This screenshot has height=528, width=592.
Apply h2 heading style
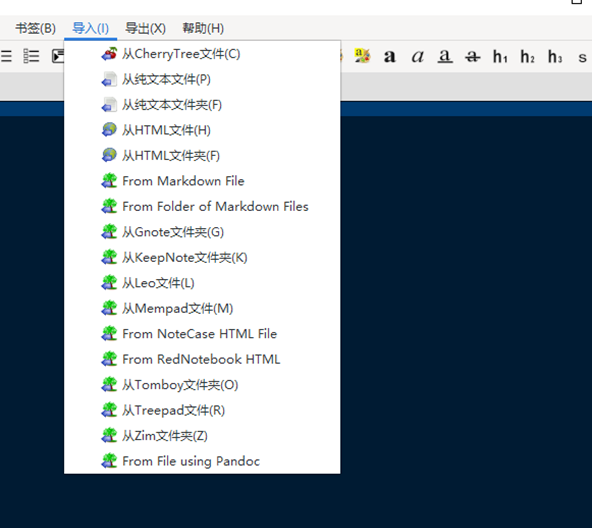click(x=527, y=57)
